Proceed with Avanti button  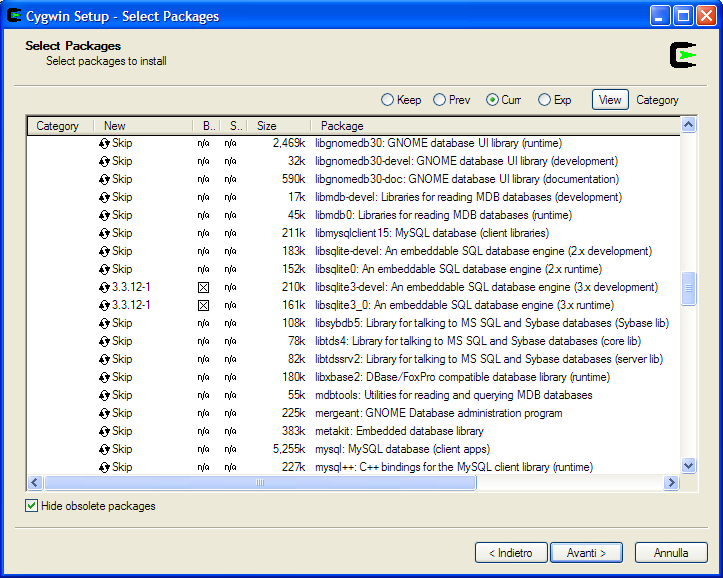point(586,553)
